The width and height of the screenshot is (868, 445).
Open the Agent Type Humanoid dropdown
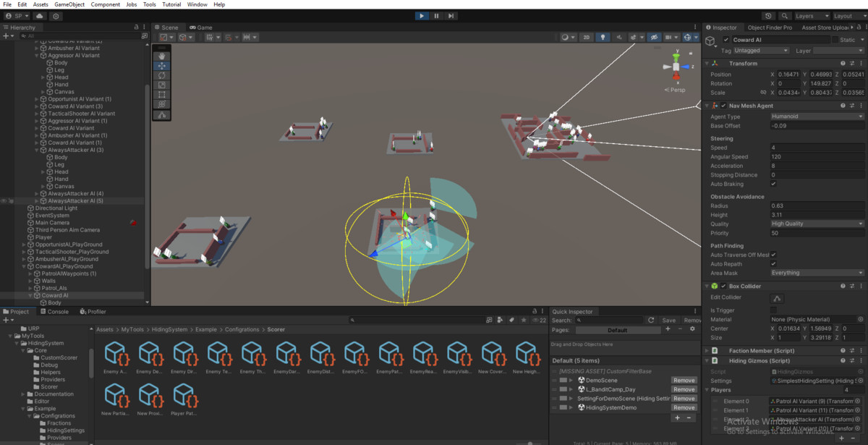click(x=816, y=116)
